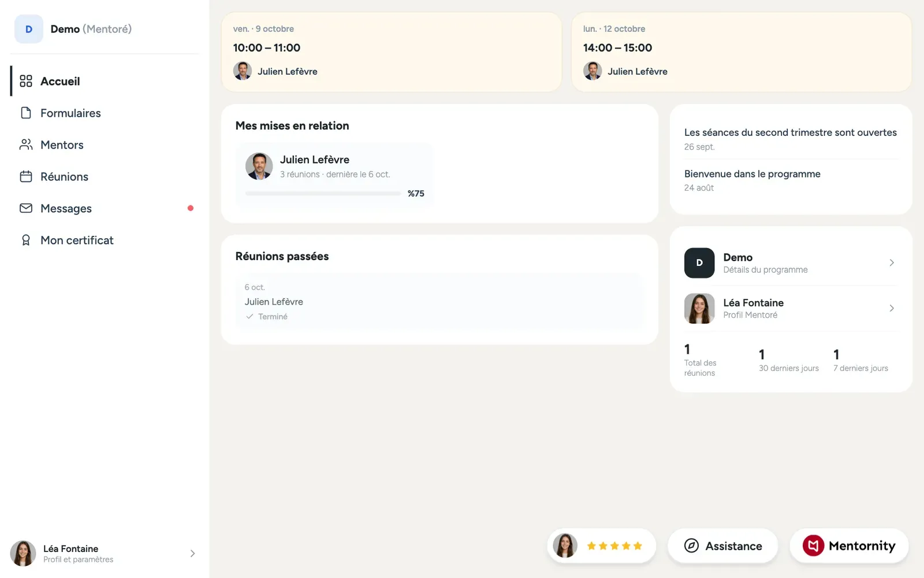Click the blue D program avatar in sidebar header
Viewport: 924px width, 578px height.
[29, 29]
